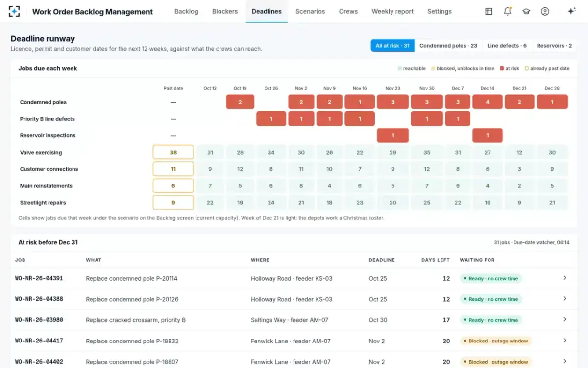Screen dimensions: 588x368
Task: Click job ID WO-NR-26-04391
Action: click(39, 278)
